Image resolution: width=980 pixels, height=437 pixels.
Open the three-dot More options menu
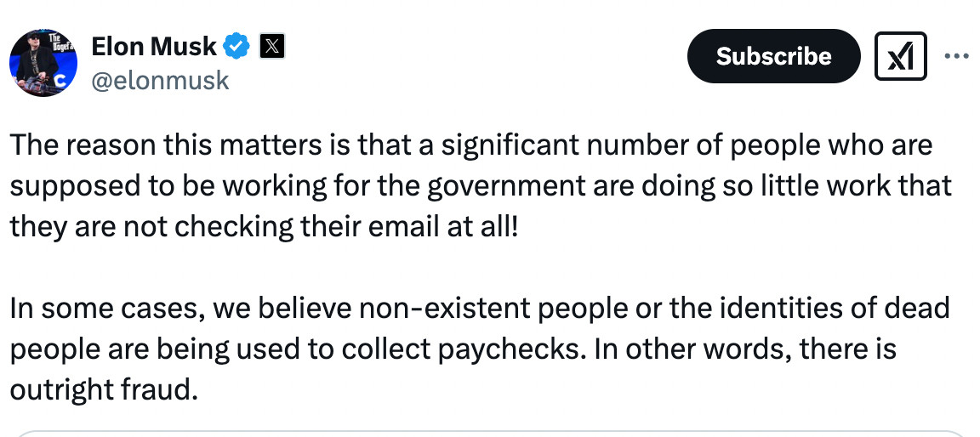[x=957, y=56]
